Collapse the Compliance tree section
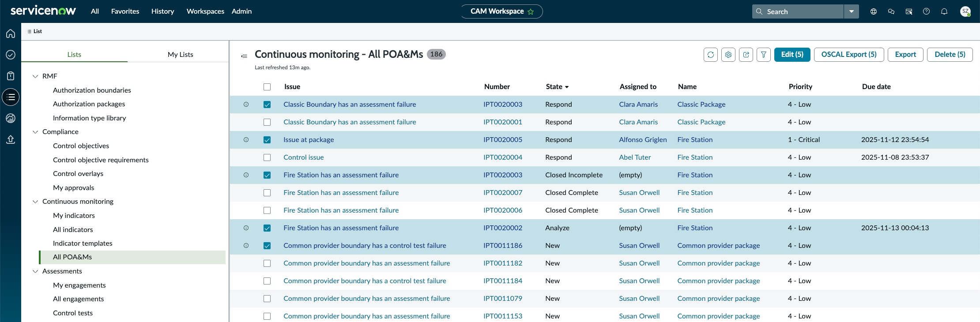 point(35,132)
